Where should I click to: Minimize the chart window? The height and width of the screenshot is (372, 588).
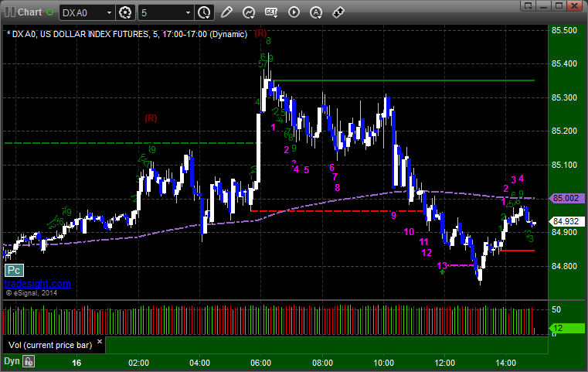click(x=544, y=5)
